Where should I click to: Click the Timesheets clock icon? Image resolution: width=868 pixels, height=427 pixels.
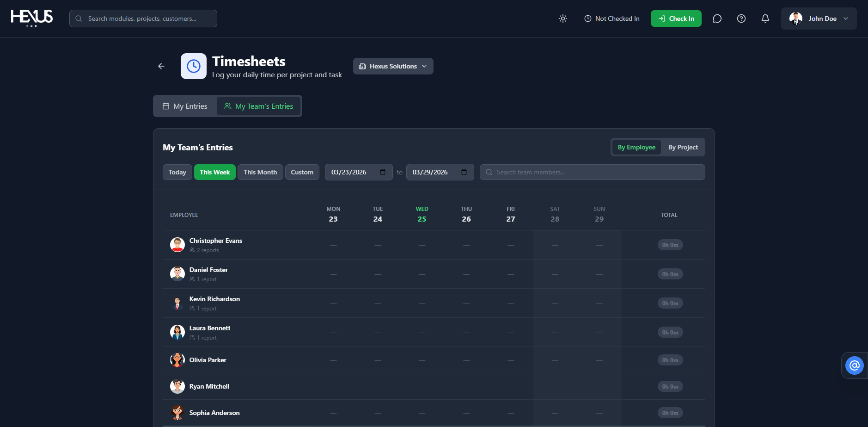click(x=194, y=66)
